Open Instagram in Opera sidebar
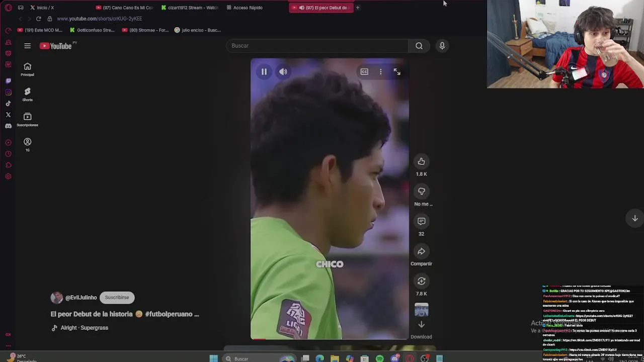The width and height of the screenshot is (644, 362). 8,93
